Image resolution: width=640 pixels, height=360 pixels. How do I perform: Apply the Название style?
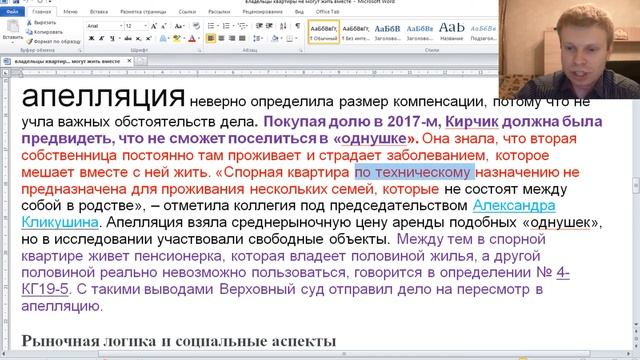[x=452, y=31]
